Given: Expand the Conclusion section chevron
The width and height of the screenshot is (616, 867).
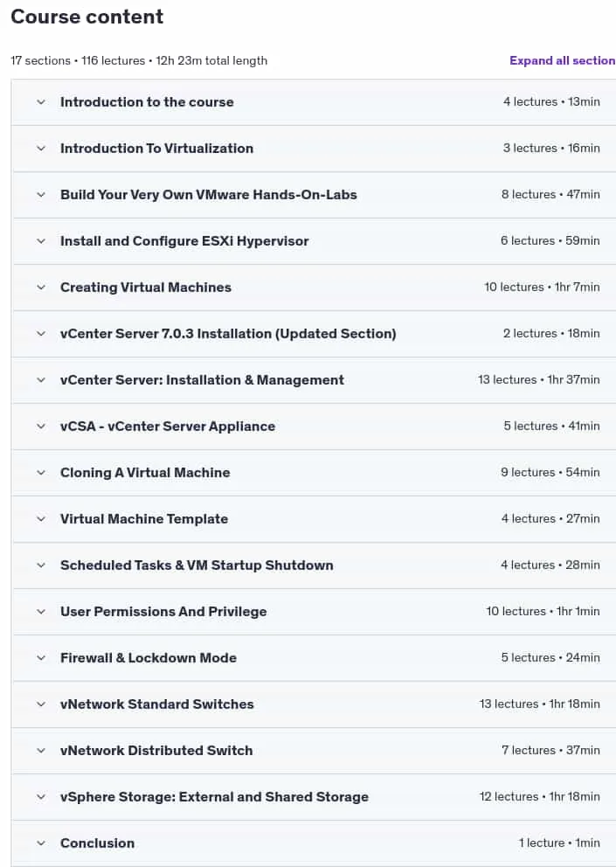Looking at the screenshot, I should coord(41,843).
